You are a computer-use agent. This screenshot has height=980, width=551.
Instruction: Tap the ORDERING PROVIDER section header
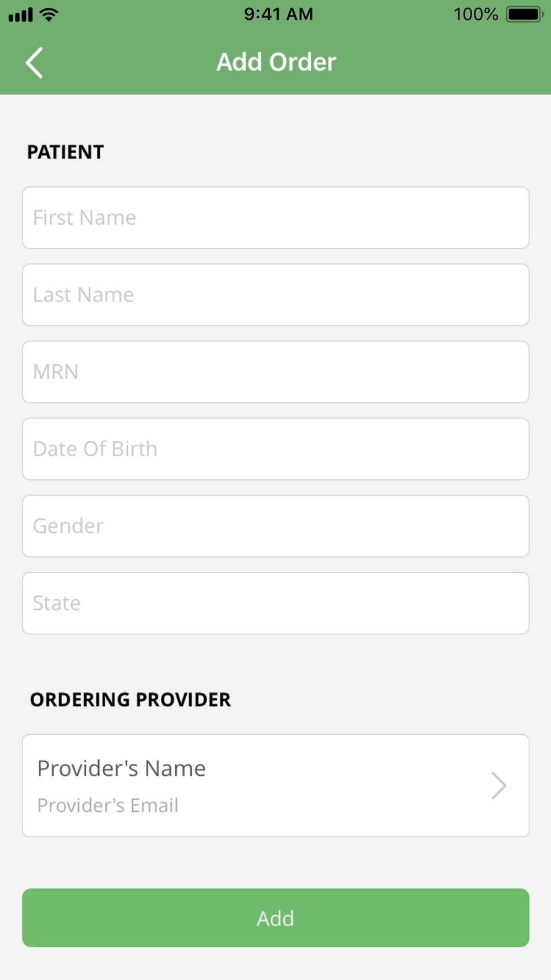131,699
